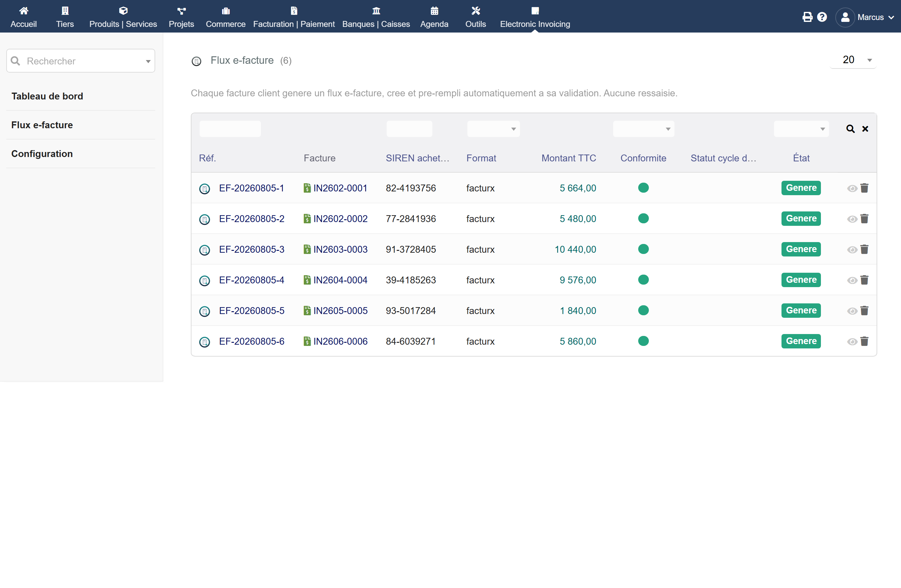Click the search magnifier in table filters
This screenshot has height=588, width=901.
850,129
